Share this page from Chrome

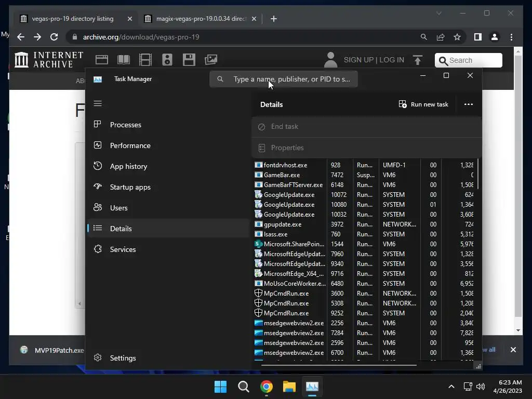tap(441, 37)
